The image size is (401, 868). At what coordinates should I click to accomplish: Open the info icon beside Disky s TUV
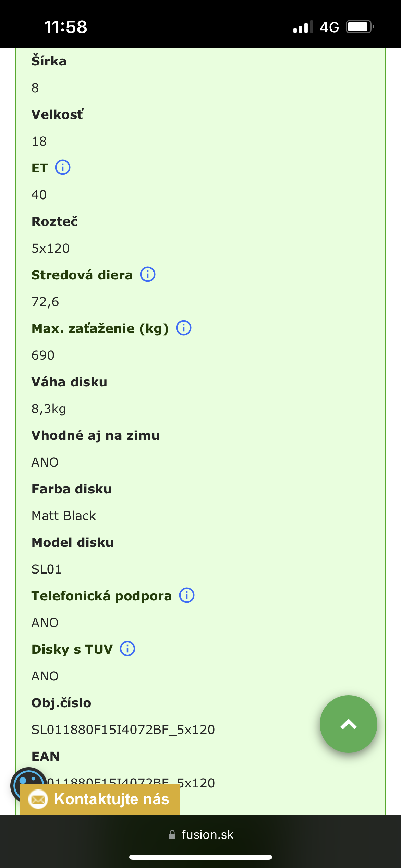(127, 649)
